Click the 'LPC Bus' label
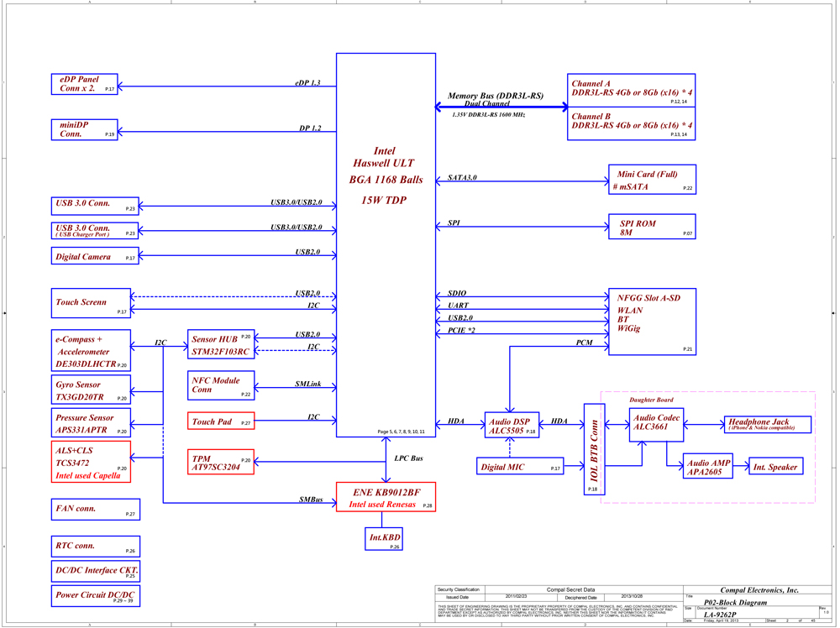Image resolution: width=840 pixels, height=628 pixels. (x=409, y=458)
